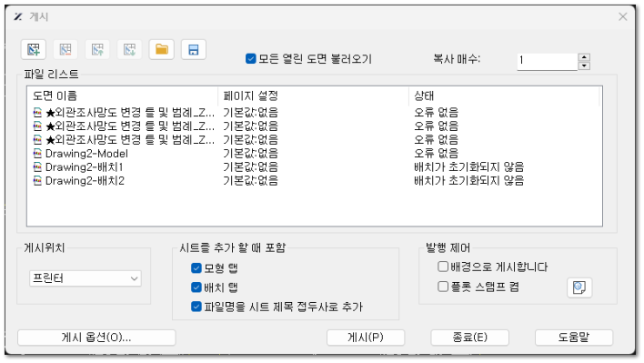Viewport: 644px width, 363px height.
Task: Click the ZWCAD logo in title bar
Action: pyautogui.click(x=17, y=16)
